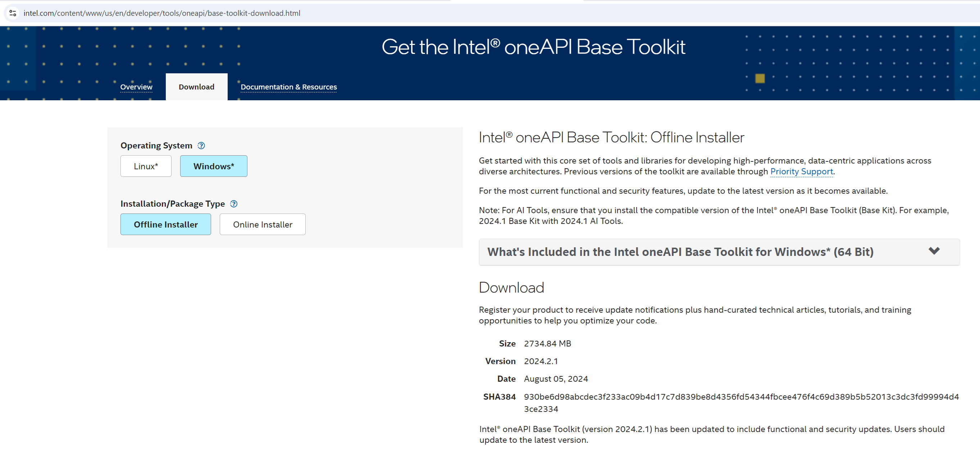Click the Get the Intel oneAPI Base Toolkit title
This screenshot has height=450, width=980.
pos(533,47)
